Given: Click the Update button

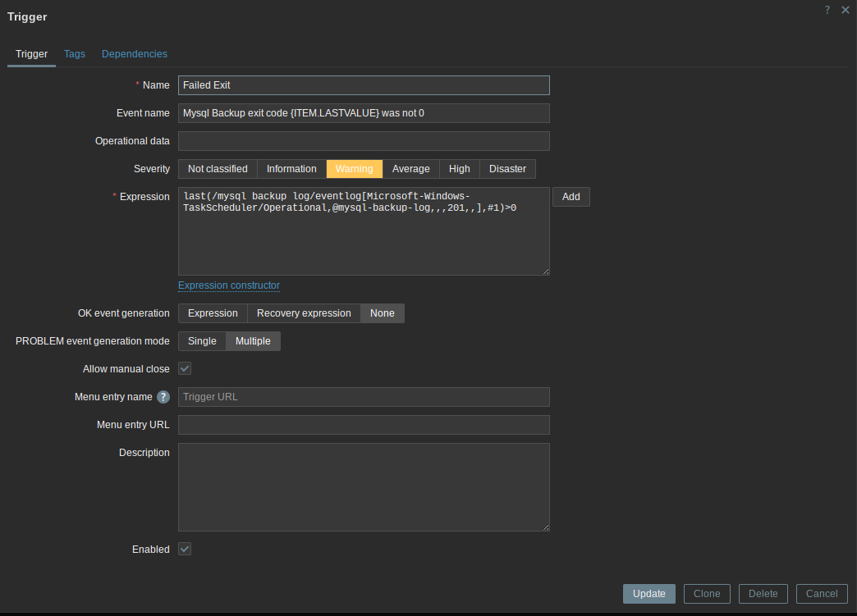Looking at the screenshot, I should pyautogui.click(x=649, y=594).
